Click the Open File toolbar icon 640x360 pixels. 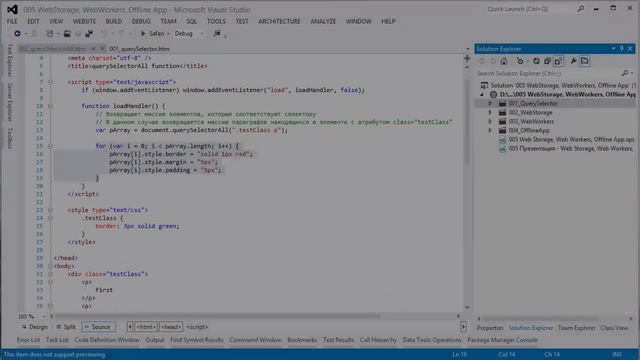[x=67, y=33]
